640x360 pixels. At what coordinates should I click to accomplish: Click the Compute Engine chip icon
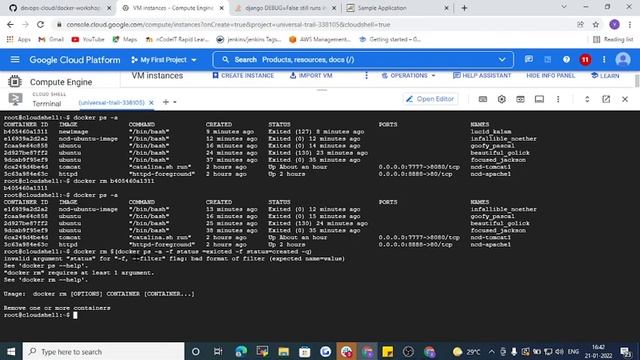[x=15, y=82]
